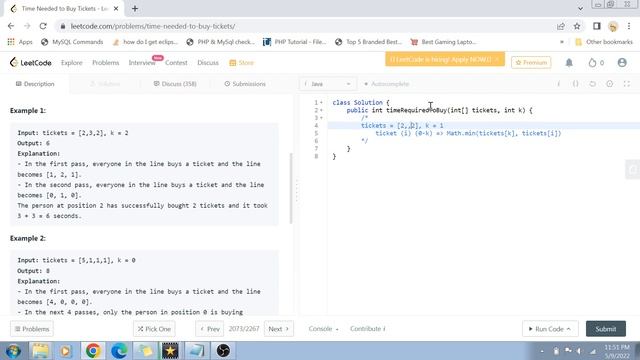Open the Run Code options

pyautogui.click(x=550, y=329)
